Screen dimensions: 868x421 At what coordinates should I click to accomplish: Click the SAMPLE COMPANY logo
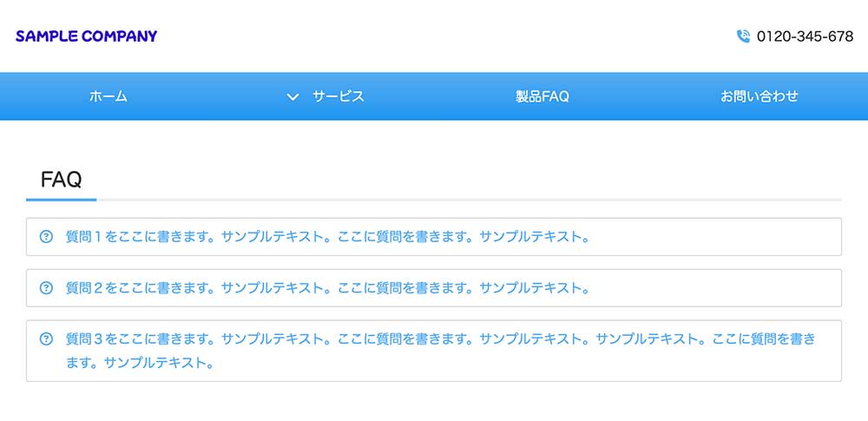coord(86,36)
